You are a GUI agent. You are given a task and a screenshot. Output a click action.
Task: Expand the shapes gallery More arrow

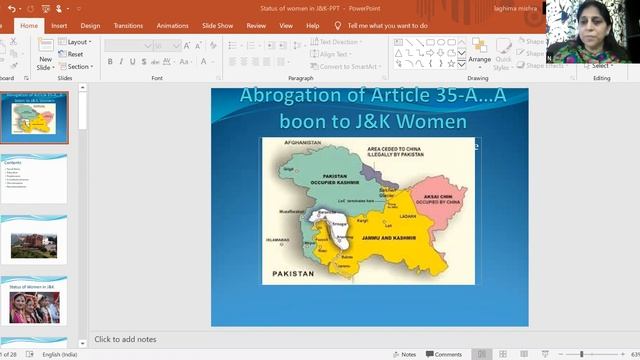pos(461,64)
